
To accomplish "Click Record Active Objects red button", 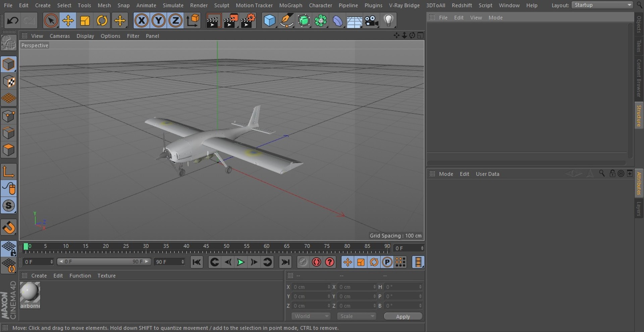I will (x=316, y=262).
